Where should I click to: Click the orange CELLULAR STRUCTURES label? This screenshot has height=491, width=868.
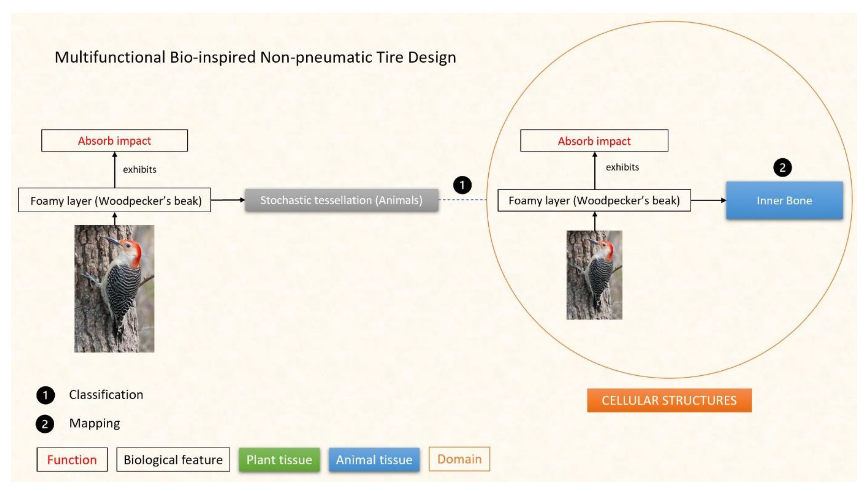[669, 400]
